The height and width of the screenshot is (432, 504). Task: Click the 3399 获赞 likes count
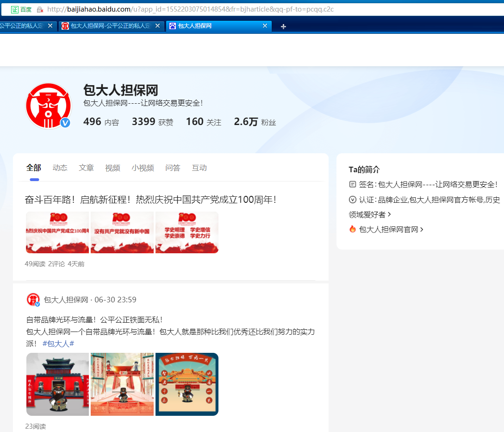coord(153,122)
